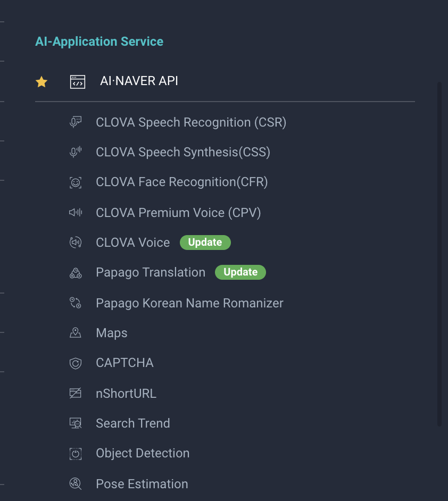Viewport: 448px width, 501px height.
Task: Click the AI·NAVER API code window icon
Action: pos(78,82)
